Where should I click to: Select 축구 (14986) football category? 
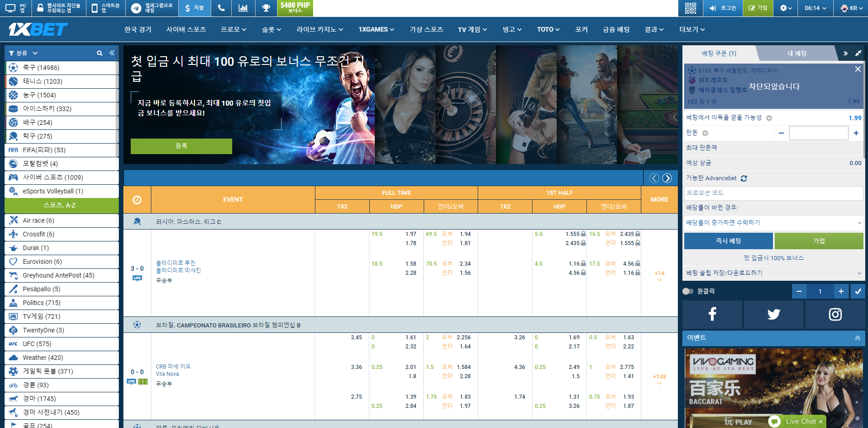(x=62, y=68)
